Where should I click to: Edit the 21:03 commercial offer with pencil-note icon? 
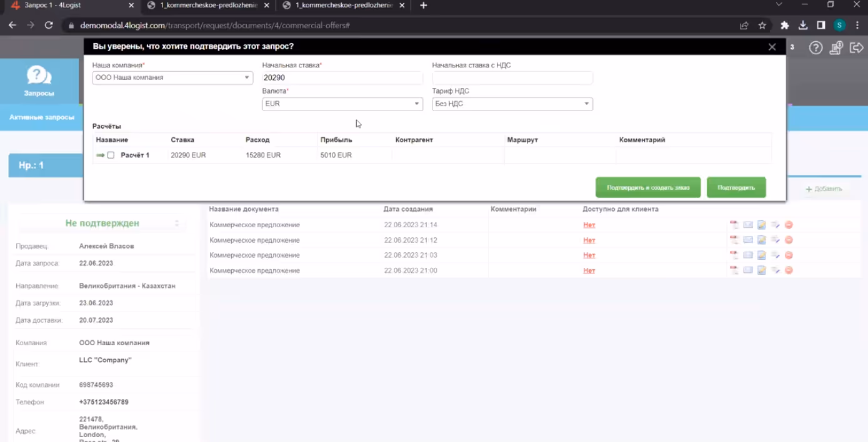click(x=762, y=255)
